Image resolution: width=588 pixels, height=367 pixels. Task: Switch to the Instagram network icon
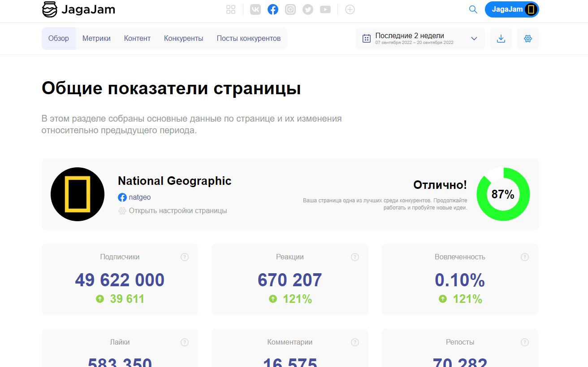point(290,9)
